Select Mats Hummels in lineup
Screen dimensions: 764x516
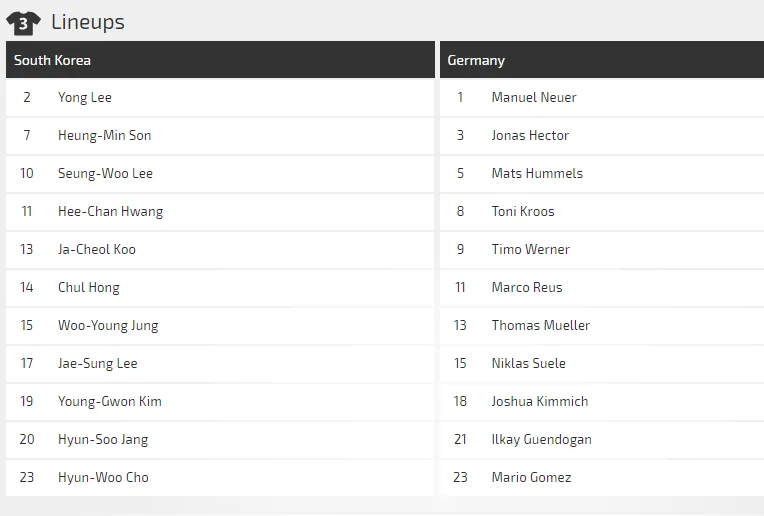coord(537,173)
